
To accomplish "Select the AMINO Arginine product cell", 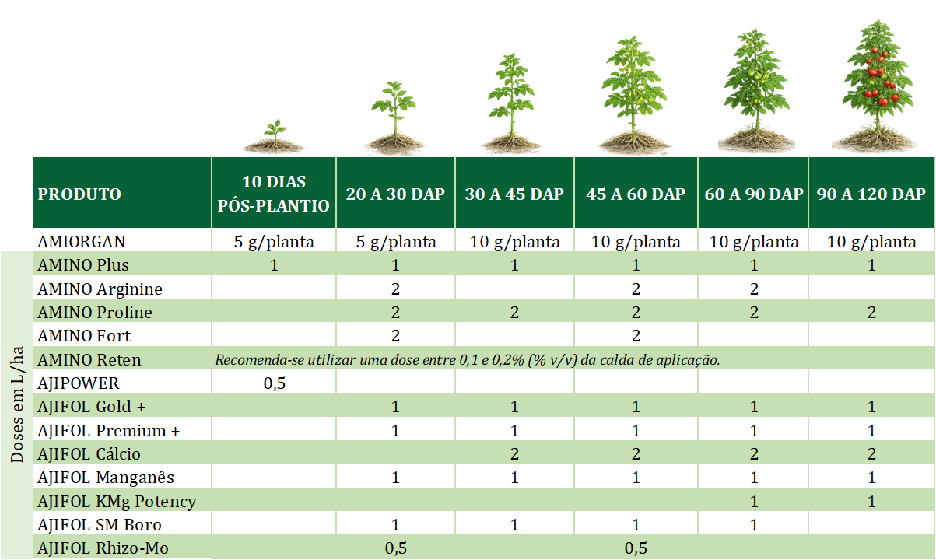I will pyautogui.click(x=100, y=289).
